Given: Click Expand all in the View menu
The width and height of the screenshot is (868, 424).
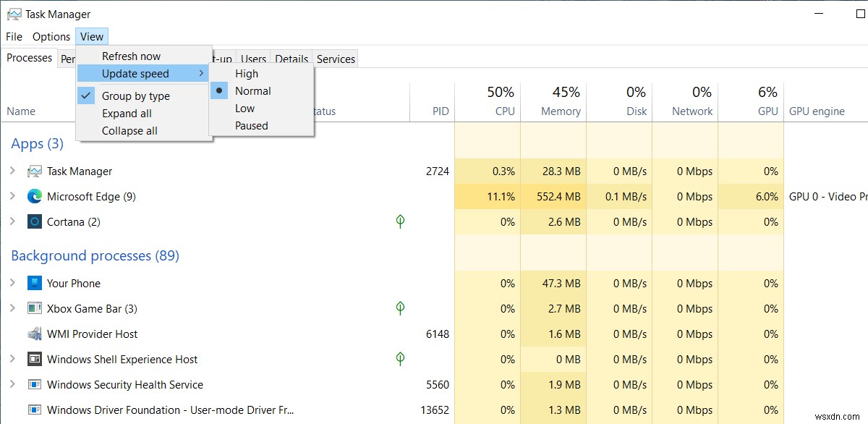Looking at the screenshot, I should (127, 113).
